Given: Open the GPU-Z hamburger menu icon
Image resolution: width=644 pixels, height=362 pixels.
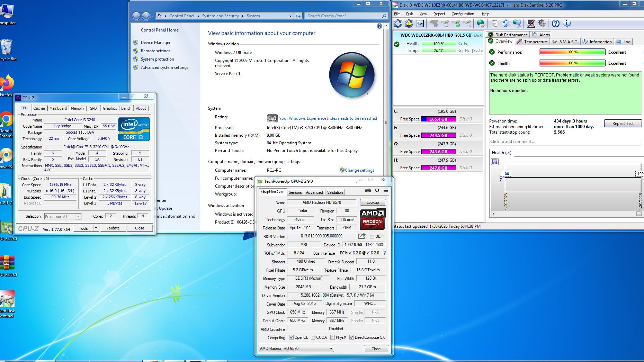Looking at the screenshot, I should pos(386,190).
